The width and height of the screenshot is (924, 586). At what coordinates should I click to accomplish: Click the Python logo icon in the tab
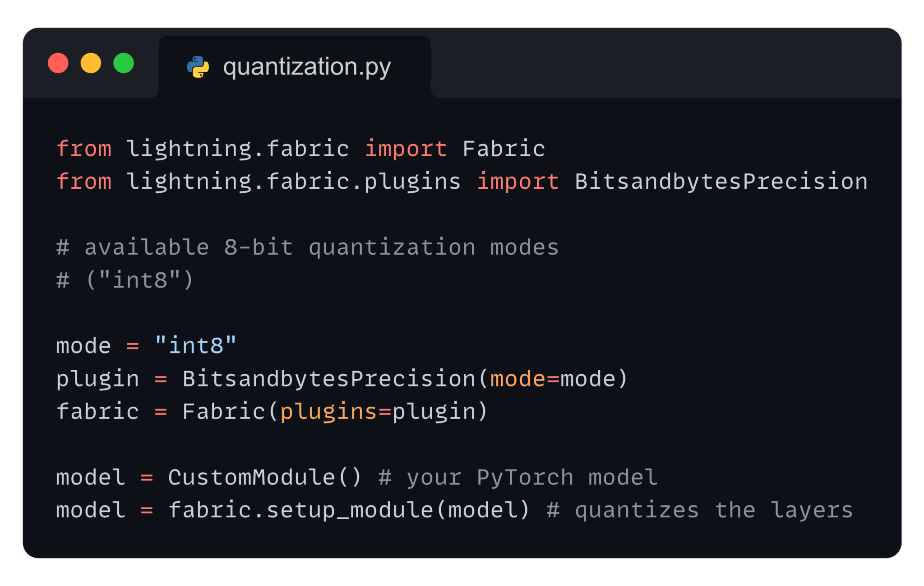[198, 67]
